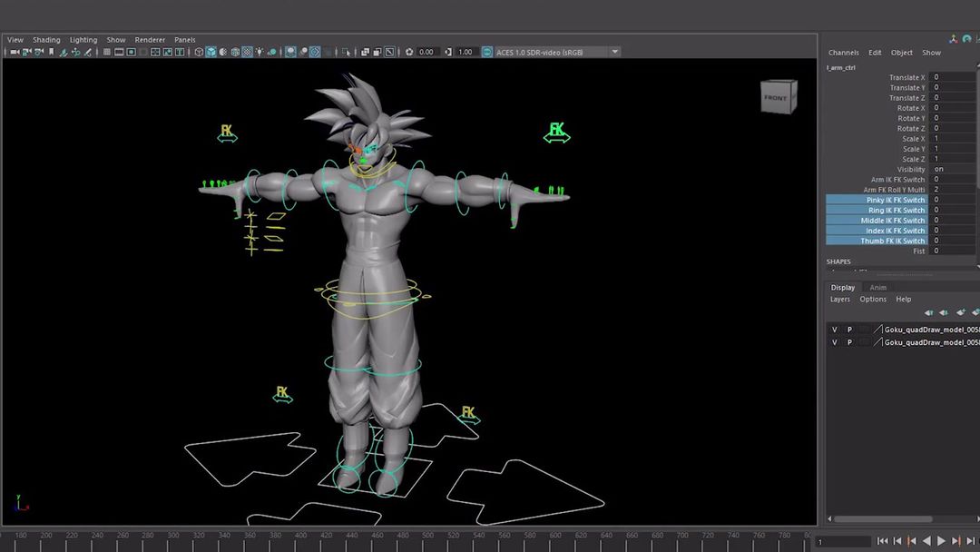980x552 pixels.
Task: Click the Visibility value field showing on
Action: click(x=953, y=170)
